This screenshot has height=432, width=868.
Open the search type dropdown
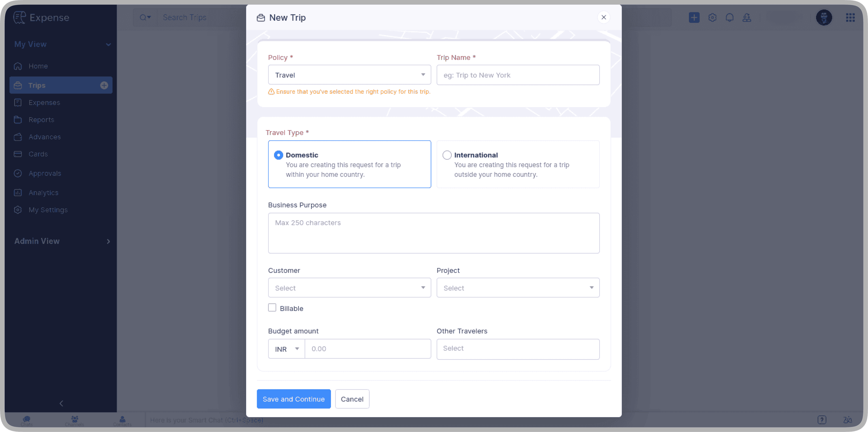pos(145,17)
